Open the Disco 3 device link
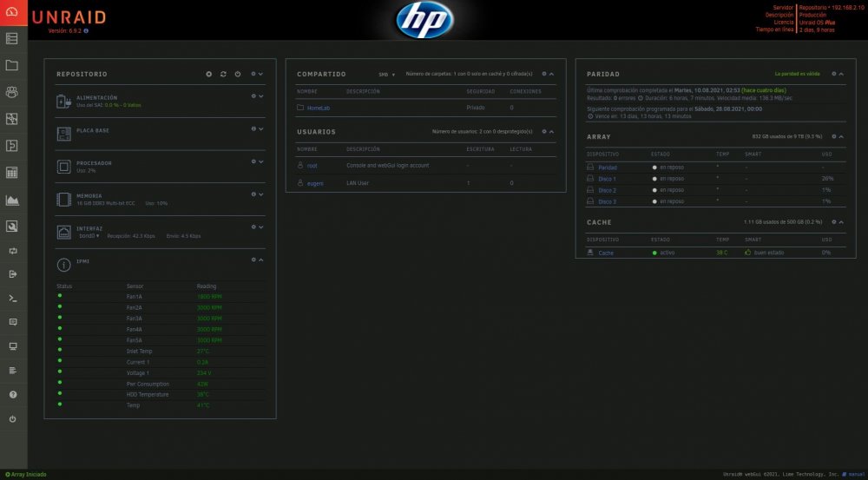Viewport: 868px width, 480px height. pyautogui.click(x=607, y=201)
